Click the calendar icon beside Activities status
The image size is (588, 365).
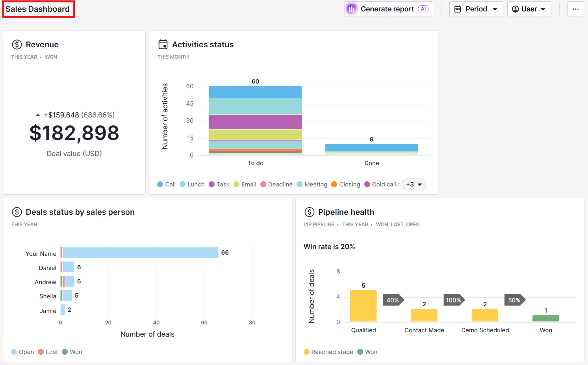(163, 44)
